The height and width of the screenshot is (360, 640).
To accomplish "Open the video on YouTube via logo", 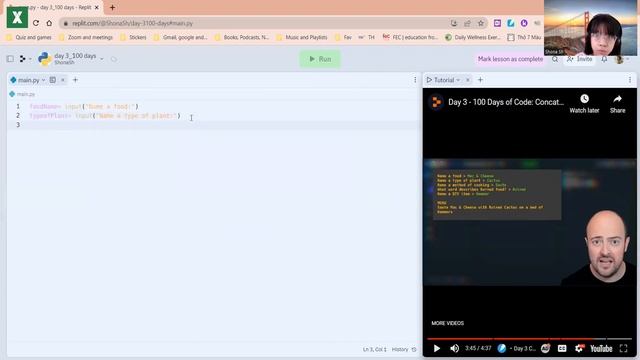I will click(x=601, y=349).
